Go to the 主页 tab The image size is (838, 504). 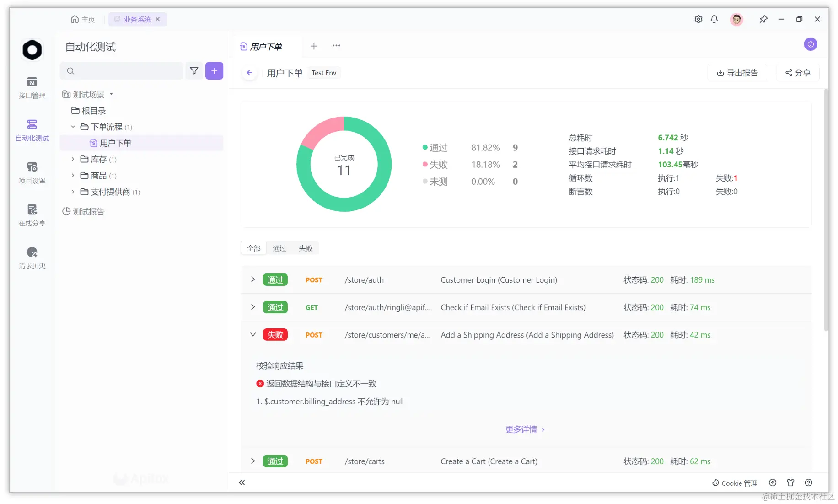pos(83,19)
